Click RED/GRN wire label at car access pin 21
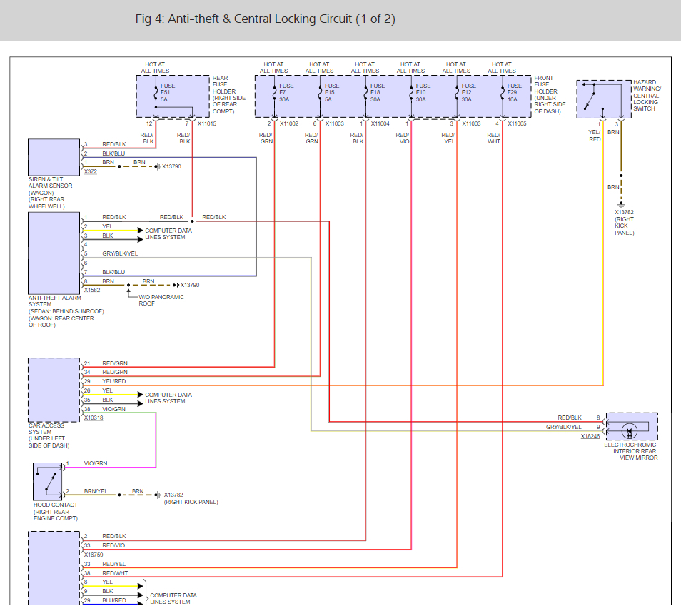Screen dimensions: 681x616 115,363
